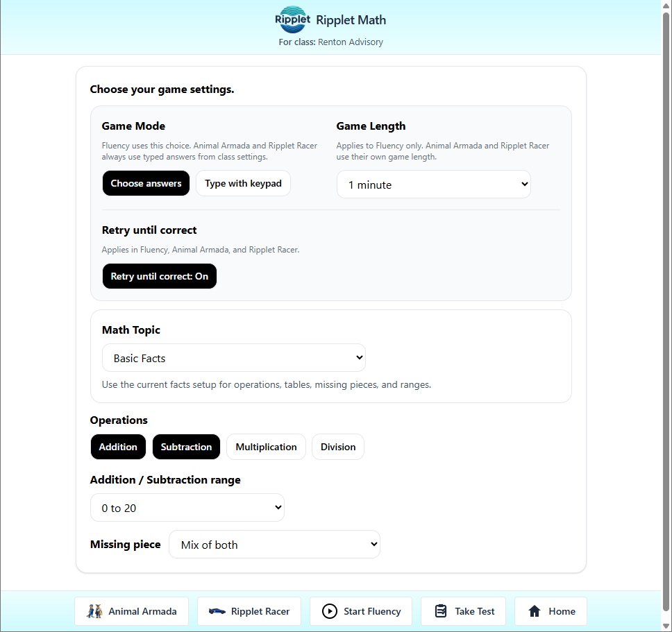Click the Game Length heading
The image size is (672, 632).
(x=371, y=126)
